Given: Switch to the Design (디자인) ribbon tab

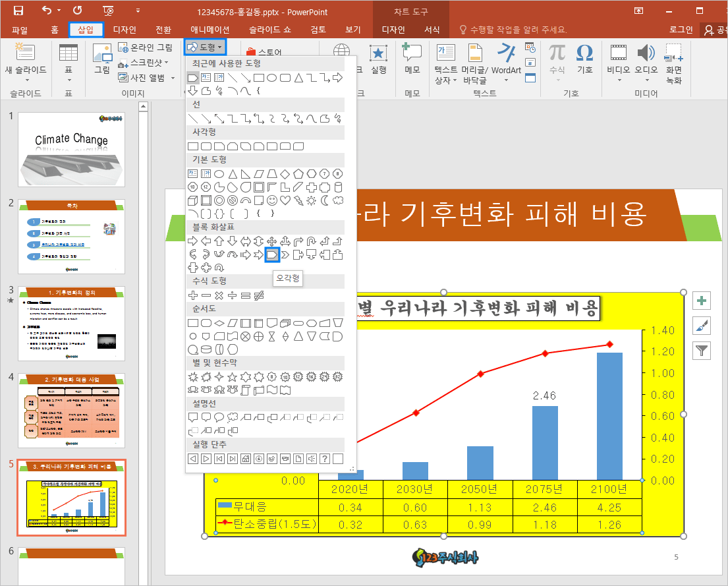Looking at the screenshot, I should click(125, 30).
